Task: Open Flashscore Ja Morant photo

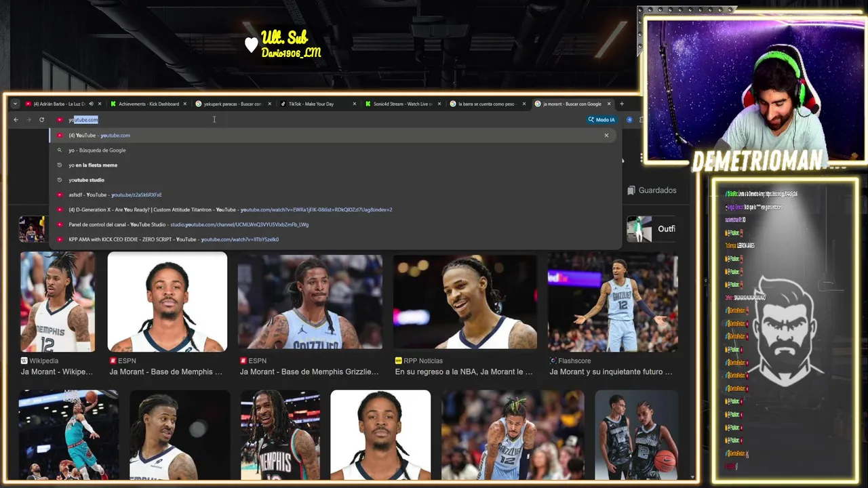Action: pos(613,302)
